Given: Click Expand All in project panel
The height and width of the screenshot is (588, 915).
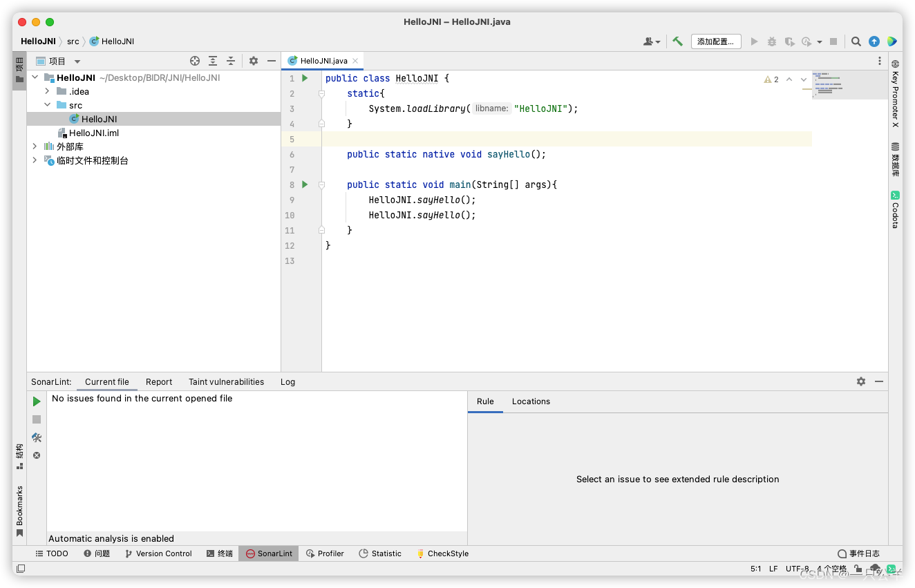Looking at the screenshot, I should 213,61.
